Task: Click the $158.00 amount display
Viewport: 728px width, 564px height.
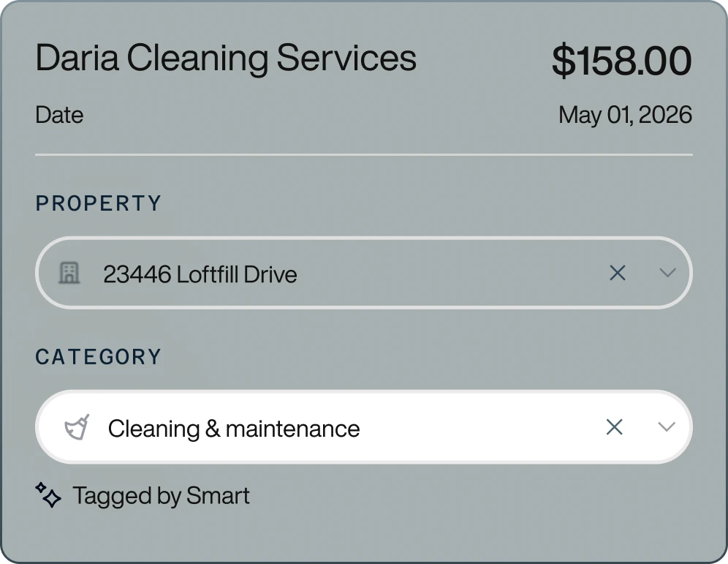Action: point(623,60)
